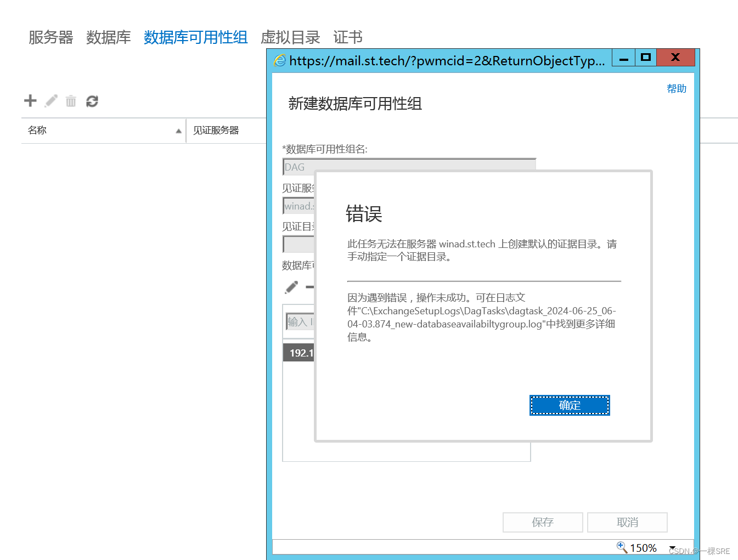Screen dimensions: 738x560
Task: Click the witness server field showing winad
Action: 298,206
